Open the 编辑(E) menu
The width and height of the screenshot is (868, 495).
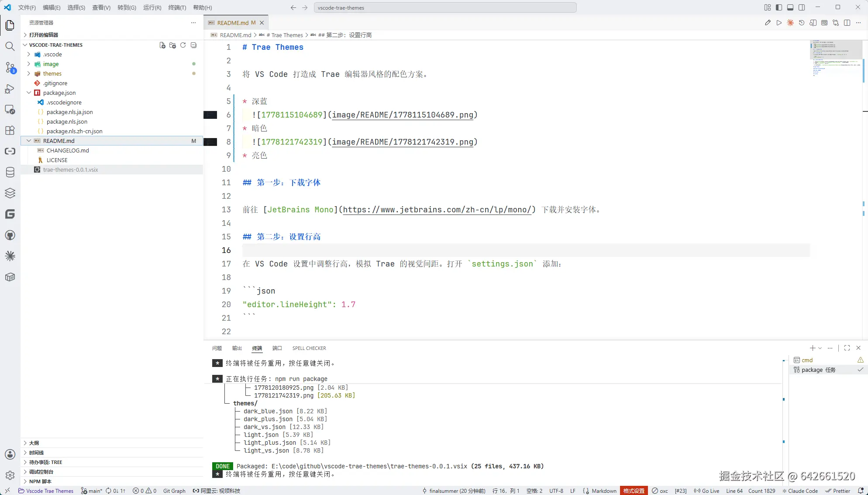52,7
